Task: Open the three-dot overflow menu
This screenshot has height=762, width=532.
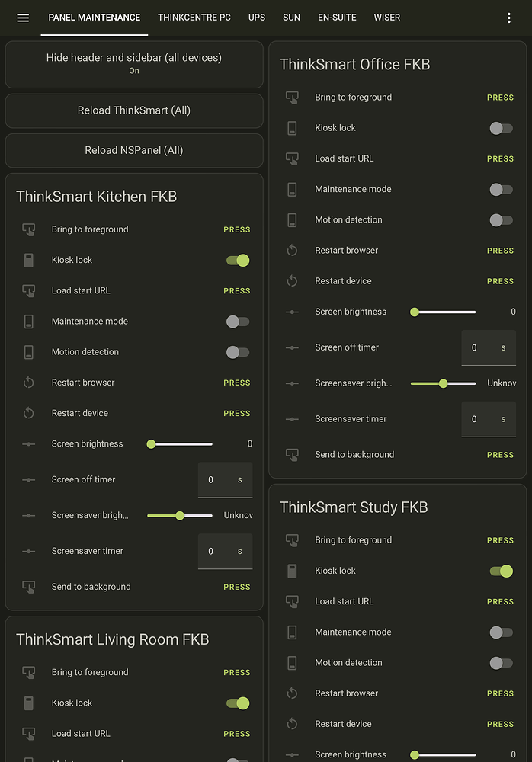Action: [509, 18]
